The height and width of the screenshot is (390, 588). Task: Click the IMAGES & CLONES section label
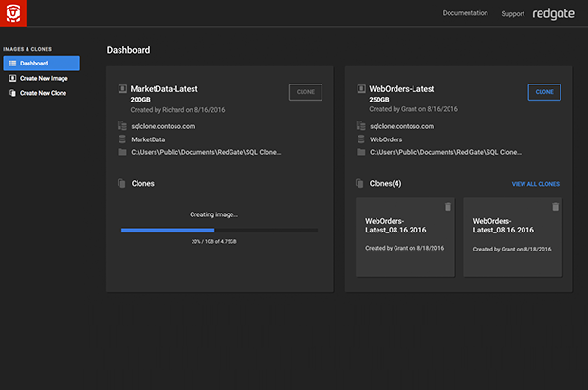[28, 49]
